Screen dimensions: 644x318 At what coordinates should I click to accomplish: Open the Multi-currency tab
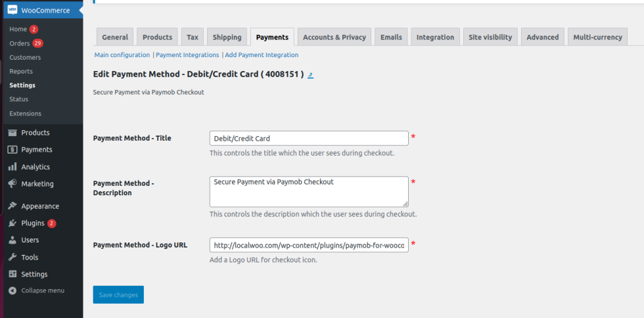tap(597, 37)
